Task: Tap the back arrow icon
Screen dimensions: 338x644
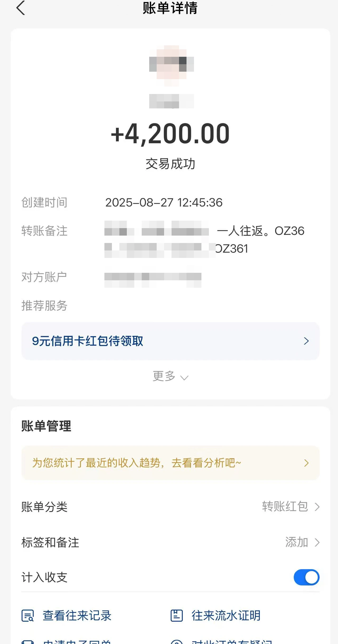Action: click(x=21, y=8)
